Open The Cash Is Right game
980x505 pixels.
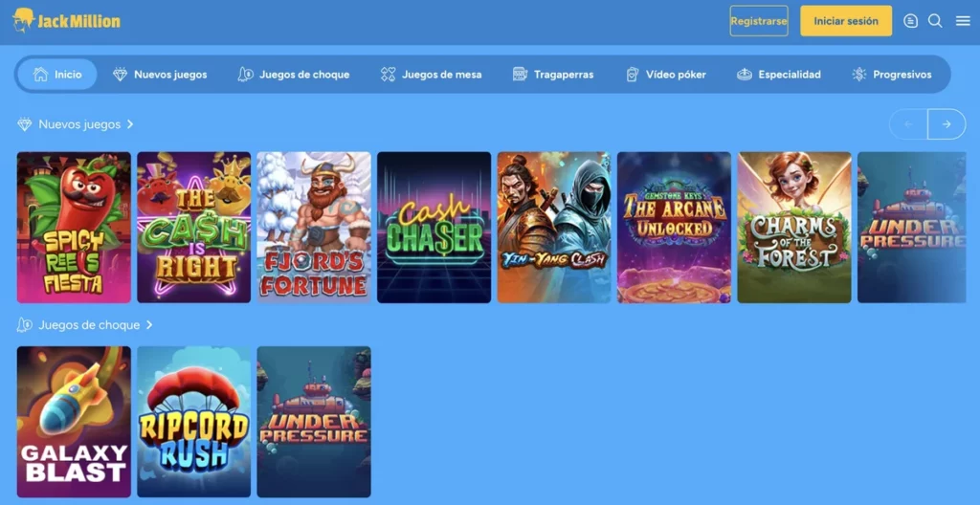(193, 228)
